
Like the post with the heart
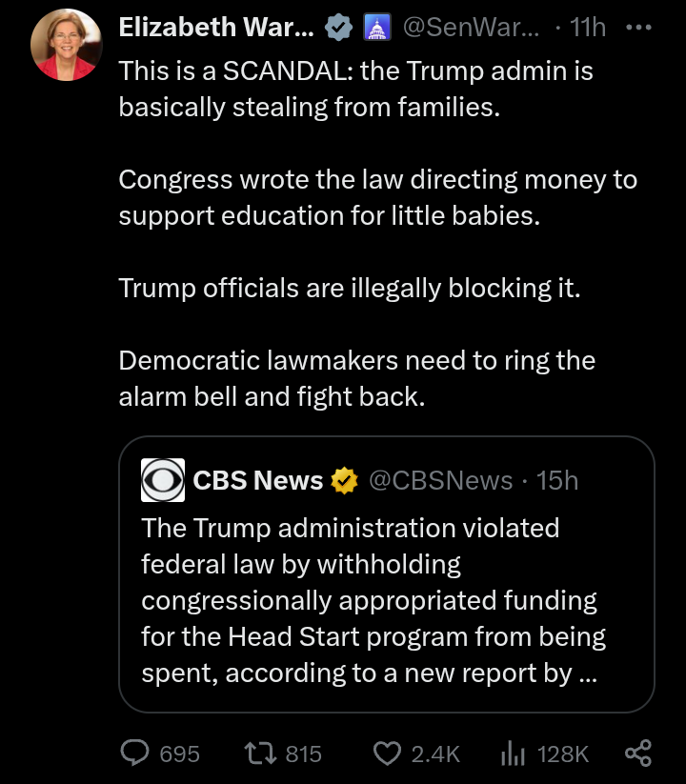click(387, 754)
